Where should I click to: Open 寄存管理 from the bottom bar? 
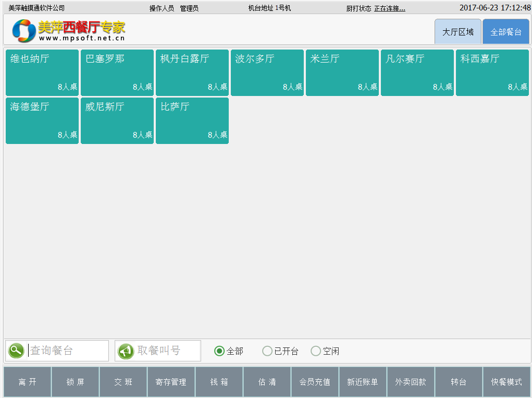(171, 382)
